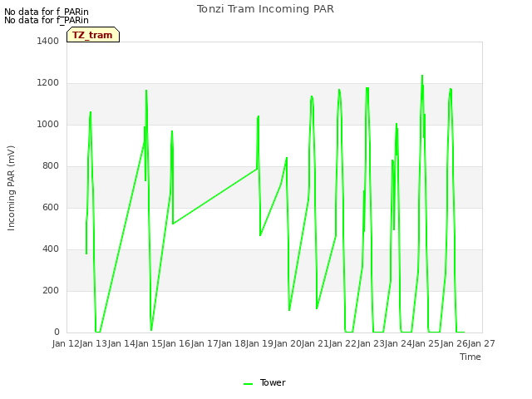Click the TZ_tram label box

tap(93, 35)
